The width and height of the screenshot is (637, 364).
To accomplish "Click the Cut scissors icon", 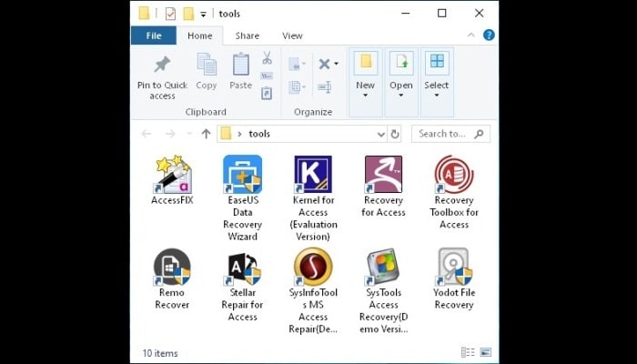I will [x=267, y=57].
